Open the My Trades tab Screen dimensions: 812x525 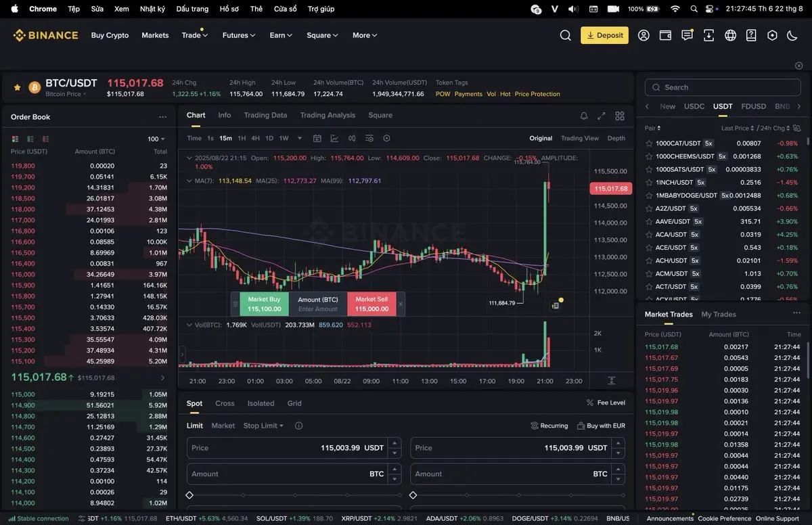[x=719, y=314]
